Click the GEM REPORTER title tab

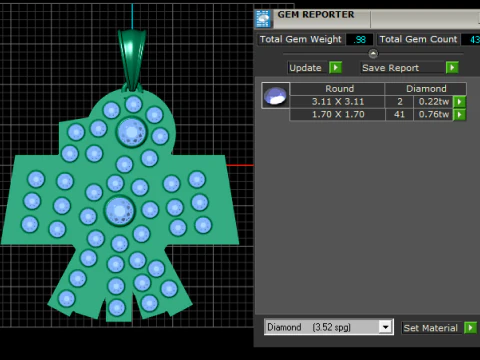316,15
